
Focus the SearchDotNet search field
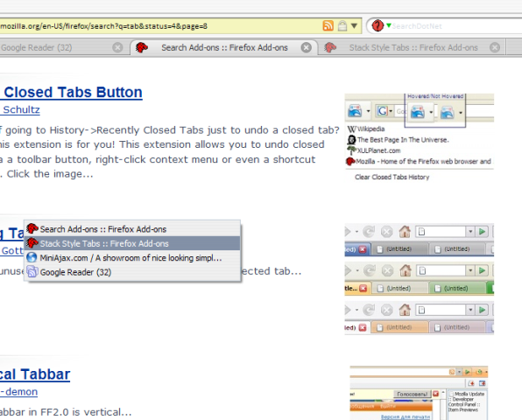[x=456, y=26]
